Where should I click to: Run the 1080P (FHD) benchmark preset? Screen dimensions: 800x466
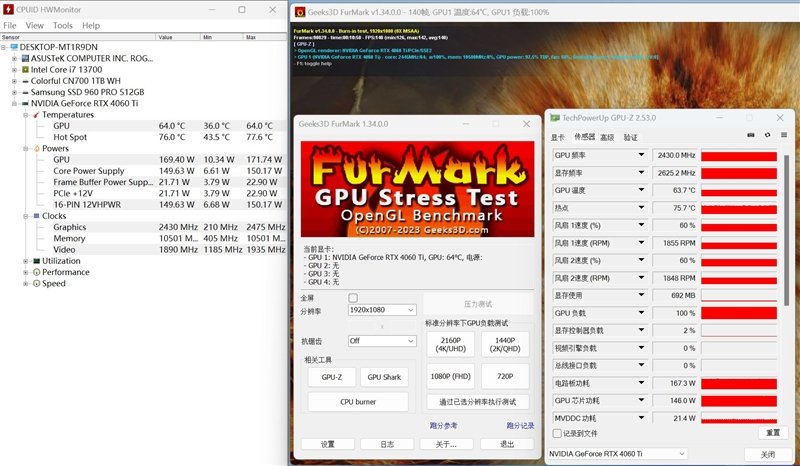[451, 376]
